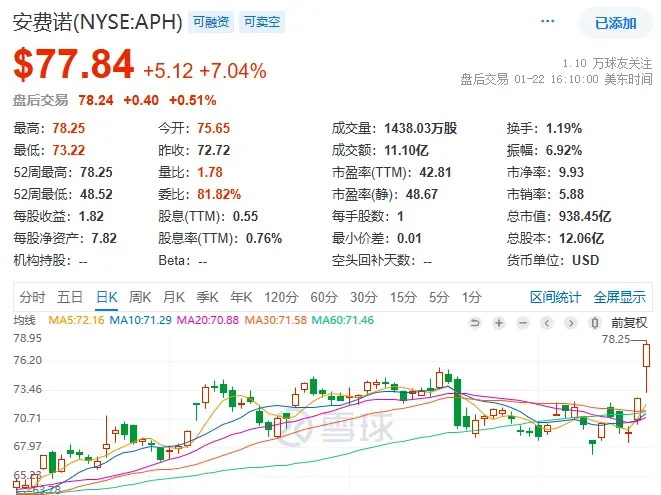The height and width of the screenshot is (495, 661).
Task: Click the 市销率 value 5.88
Action: [x=571, y=194]
